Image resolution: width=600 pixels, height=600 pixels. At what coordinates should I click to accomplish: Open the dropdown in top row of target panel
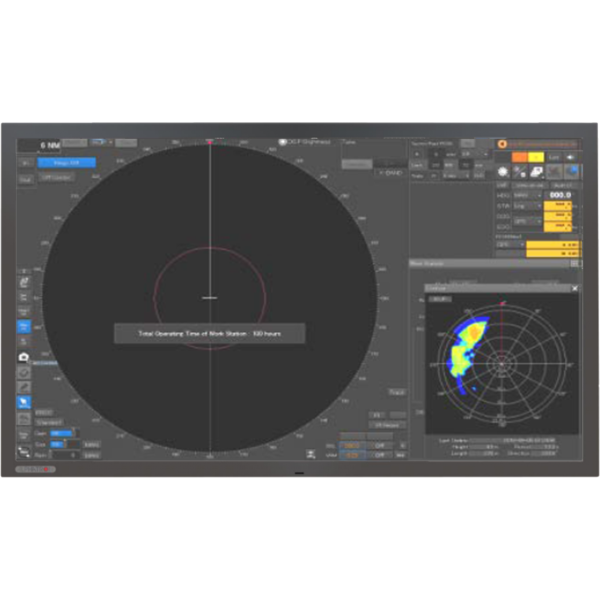click(475, 154)
